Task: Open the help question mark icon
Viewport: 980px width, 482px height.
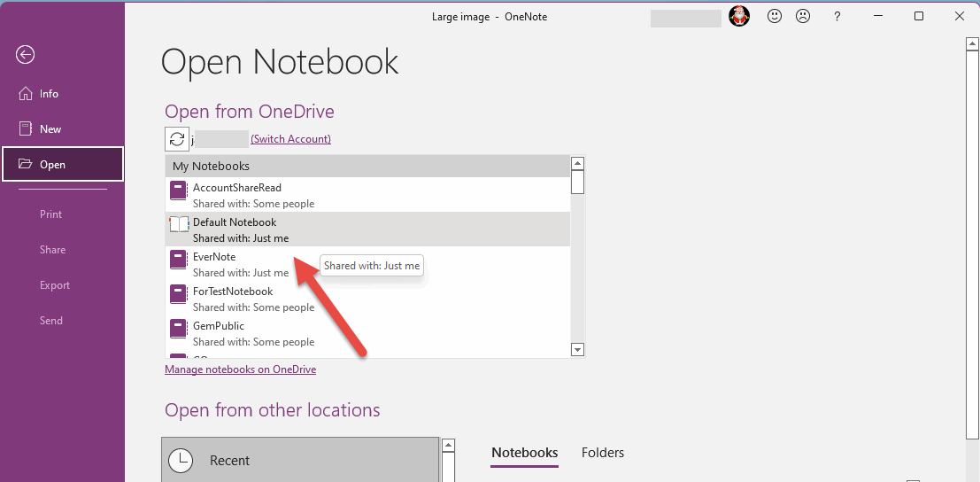Action: point(837,16)
